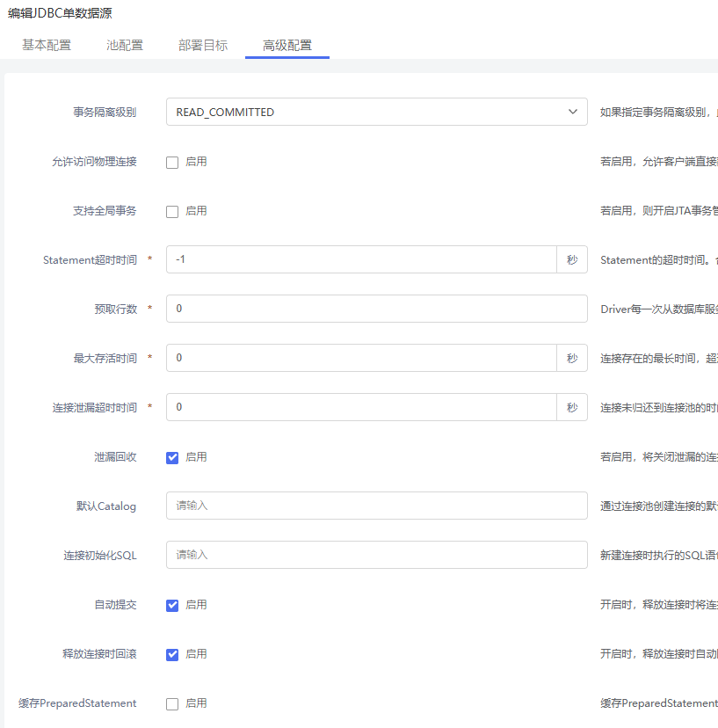Image resolution: width=718 pixels, height=728 pixels.
Task: Click the help text starting with 新建连接时执行的SQL
Action: point(658,556)
